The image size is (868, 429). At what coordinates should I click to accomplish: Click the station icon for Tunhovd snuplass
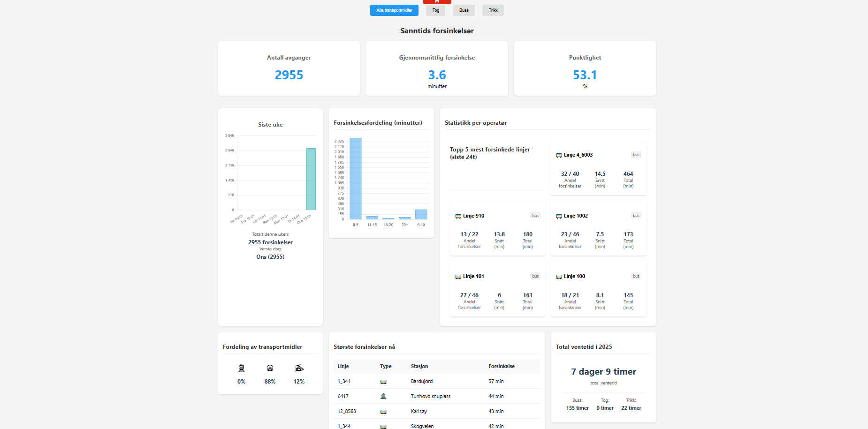click(x=384, y=396)
